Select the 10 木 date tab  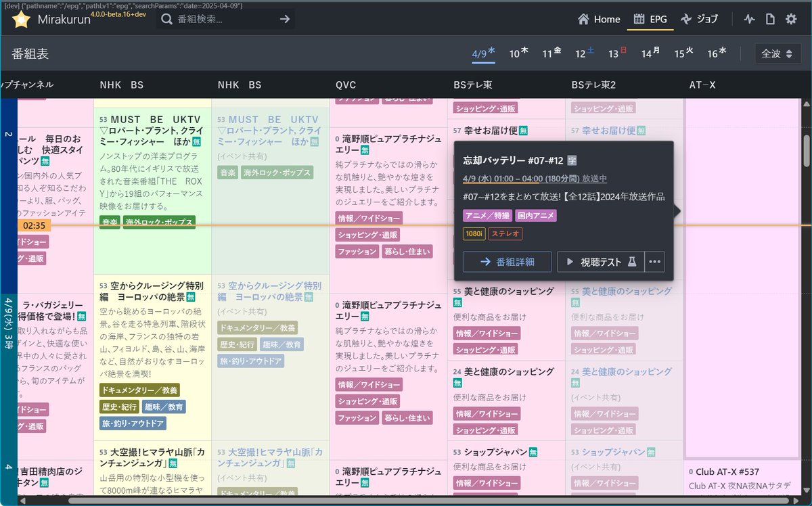(519, 53)
